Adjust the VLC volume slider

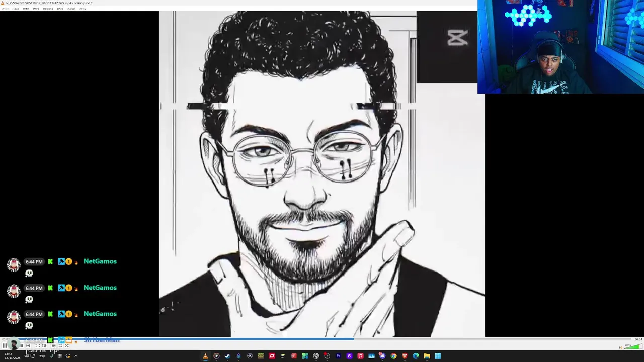click(x=634, y=346)
